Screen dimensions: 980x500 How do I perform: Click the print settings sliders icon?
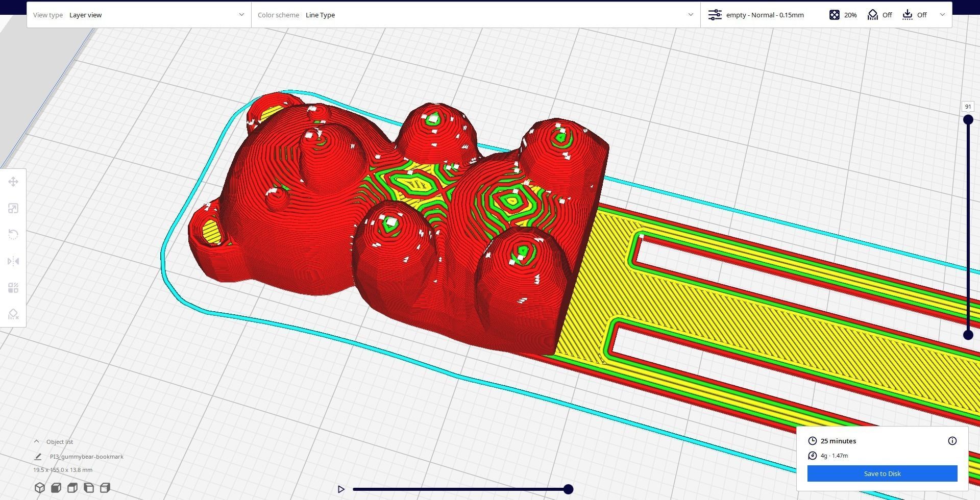715,15
